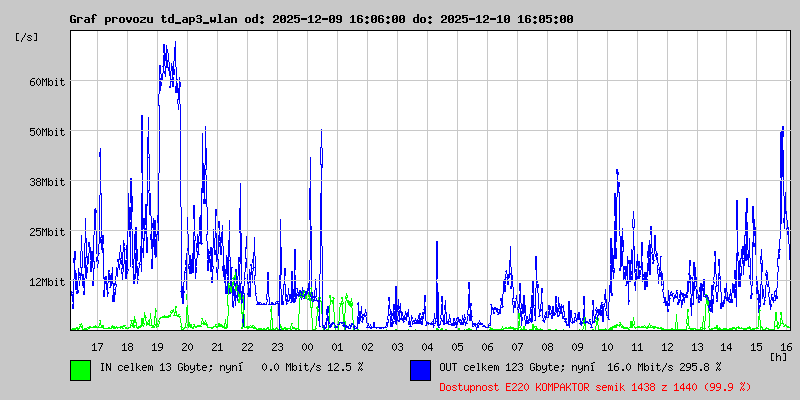Click the hour label '06' on x-axis
Screen dimensions: 800x400
[x=487, y=347]
